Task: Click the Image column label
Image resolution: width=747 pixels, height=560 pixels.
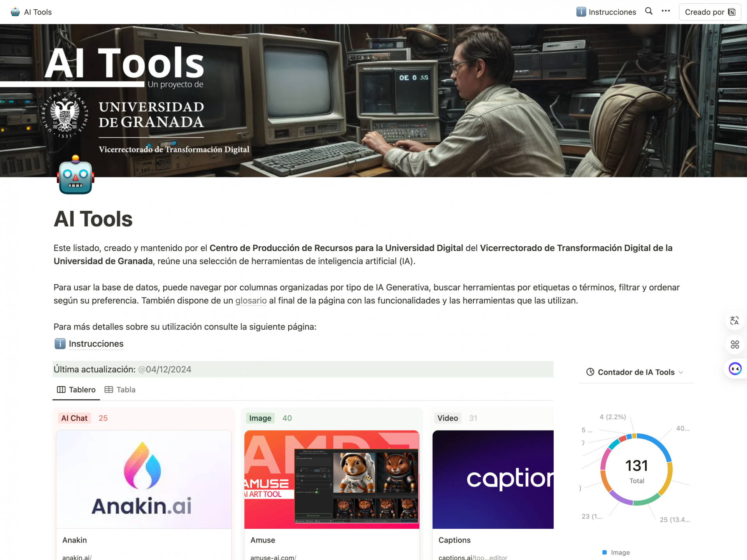Action: 260,418
